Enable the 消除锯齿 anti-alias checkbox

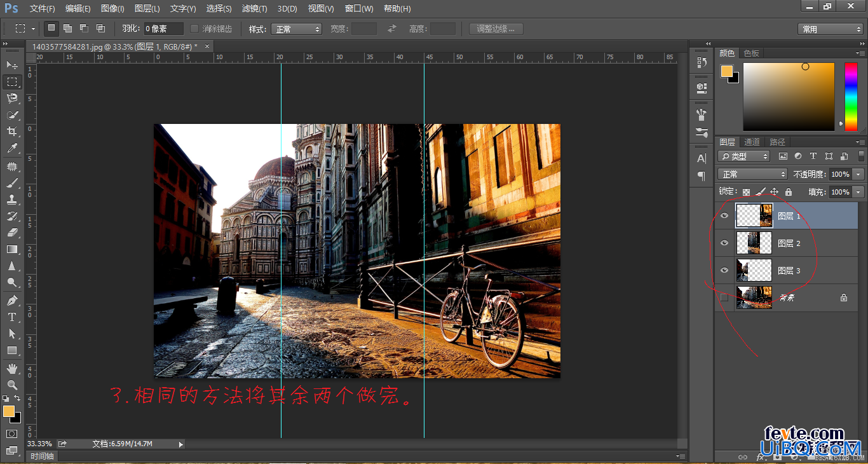pyautogui.click(x=195, y=29)
